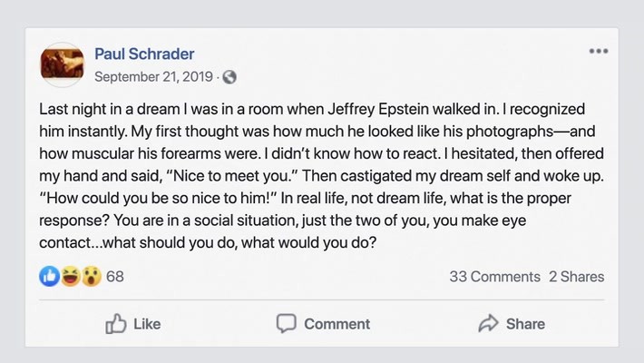View the 68 reactions count

tap(115, 276)
